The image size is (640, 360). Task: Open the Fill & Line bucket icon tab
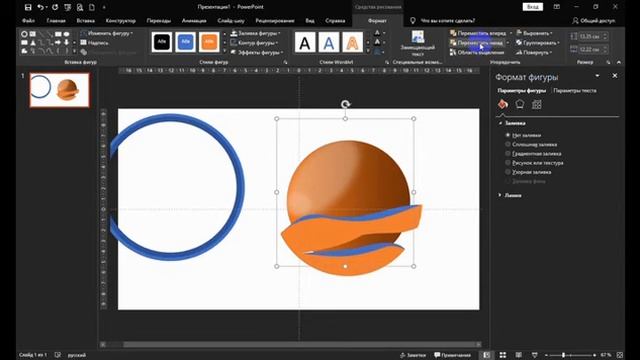point(503,104)
